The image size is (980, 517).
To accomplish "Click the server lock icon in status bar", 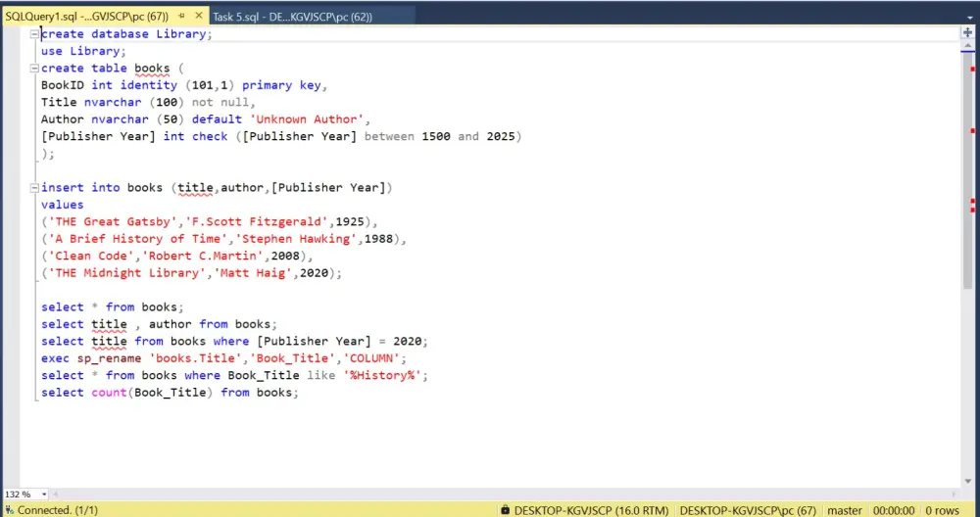I will [x=505, y=510].
